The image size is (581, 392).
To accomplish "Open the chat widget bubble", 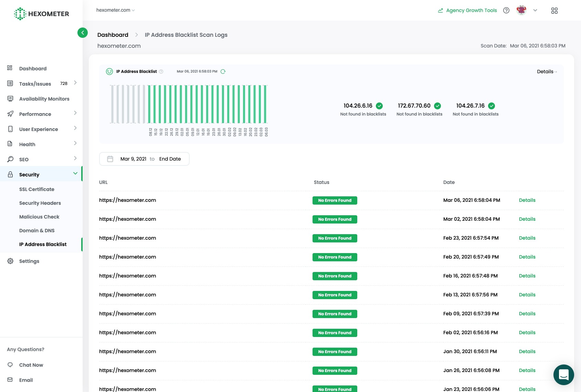I will click(x=563, y=374).
